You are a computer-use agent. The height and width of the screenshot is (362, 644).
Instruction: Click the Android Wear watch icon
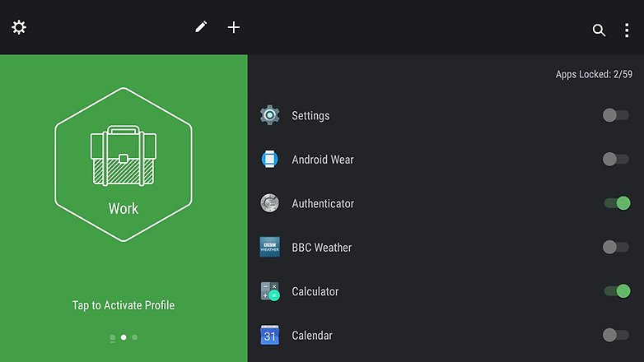tap(270, 160)
